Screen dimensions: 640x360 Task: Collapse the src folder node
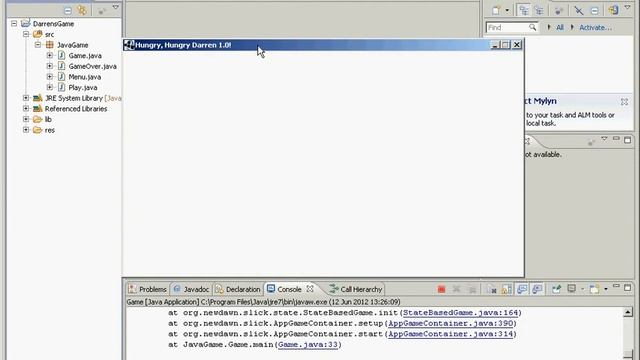[26, 34]
